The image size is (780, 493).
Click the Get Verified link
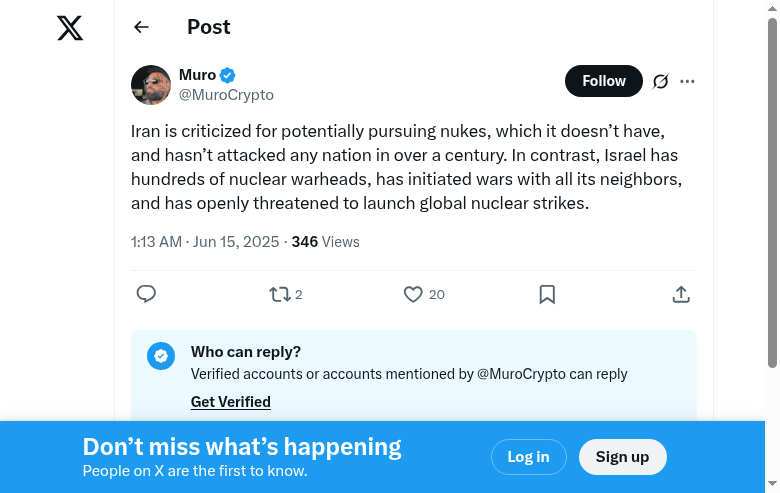(231, 402)
